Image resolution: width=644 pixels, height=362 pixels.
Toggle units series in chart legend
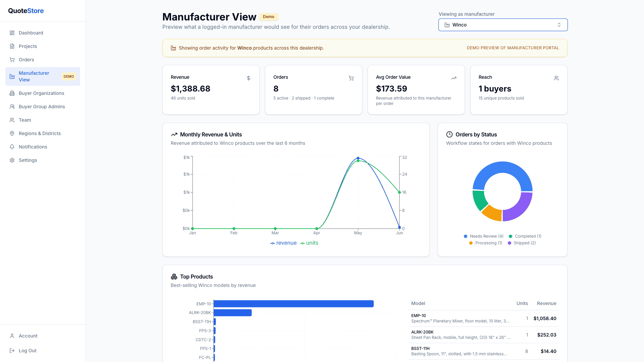(309, 243)
